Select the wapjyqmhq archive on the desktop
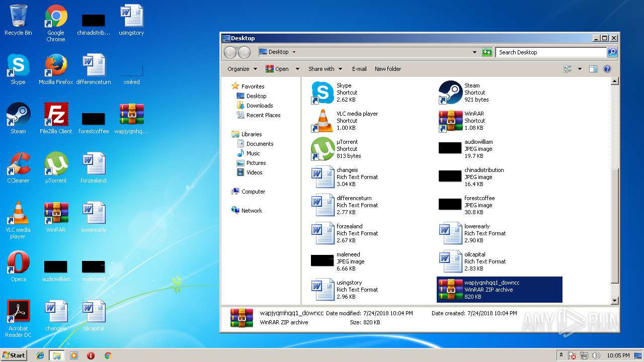The width and height of the screenshot is (644, 362). click(x=131, y=119)
